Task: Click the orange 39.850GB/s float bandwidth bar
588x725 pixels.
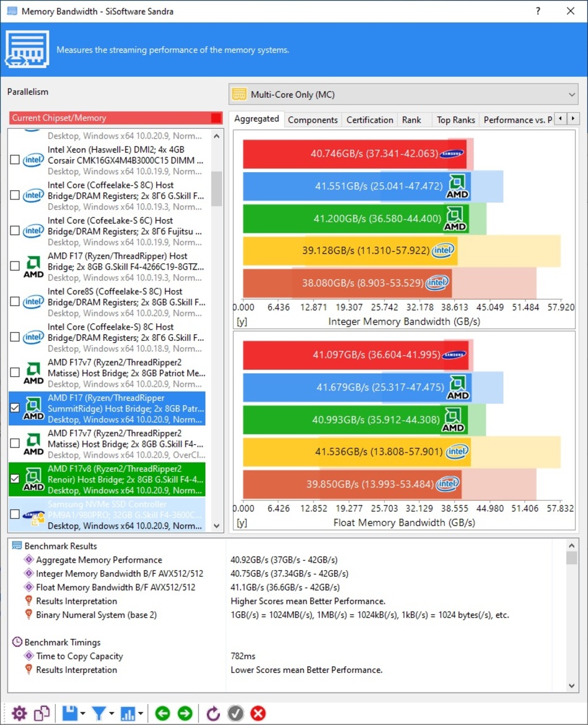Action: click(x=353, y=483)
